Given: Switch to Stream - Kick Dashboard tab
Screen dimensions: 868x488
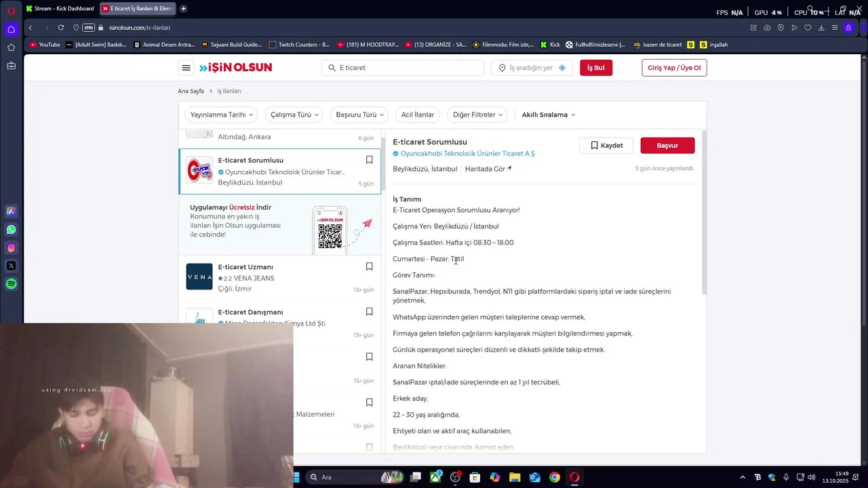Looking at the screenshot, I should coord(60,9).
